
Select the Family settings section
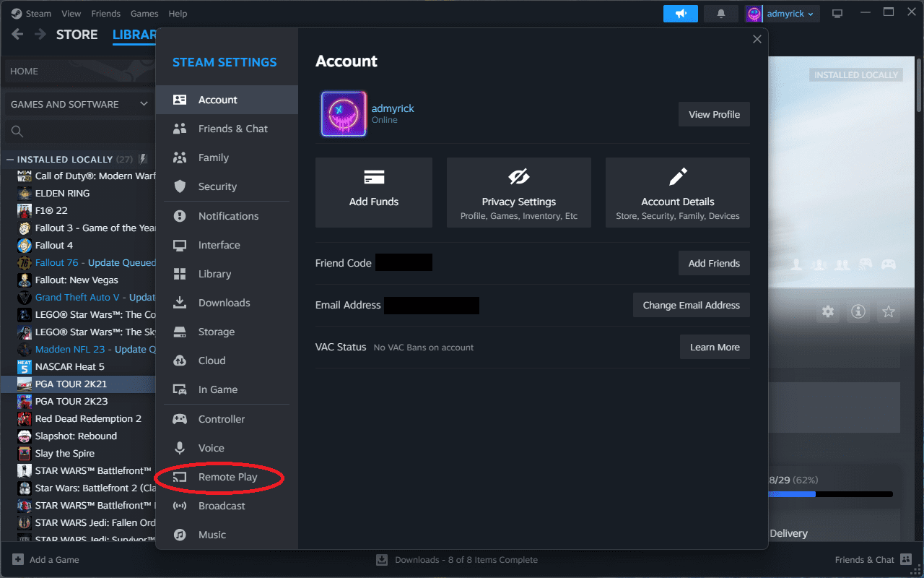227,158
